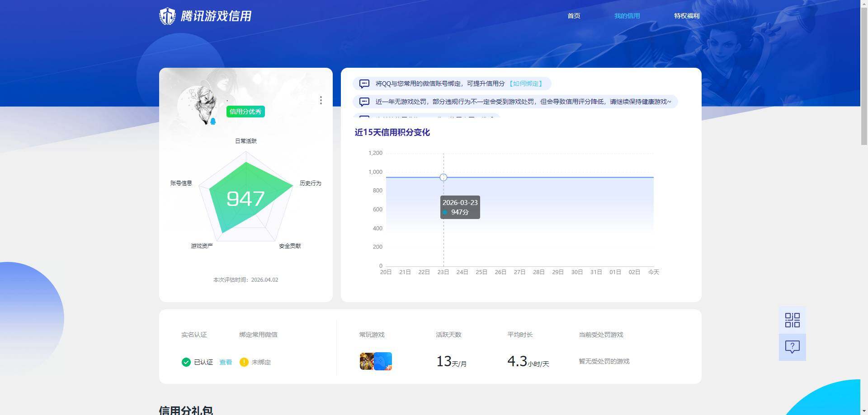
Task: Click the 23日 marker on the chart axis
Action: (443, 272)
